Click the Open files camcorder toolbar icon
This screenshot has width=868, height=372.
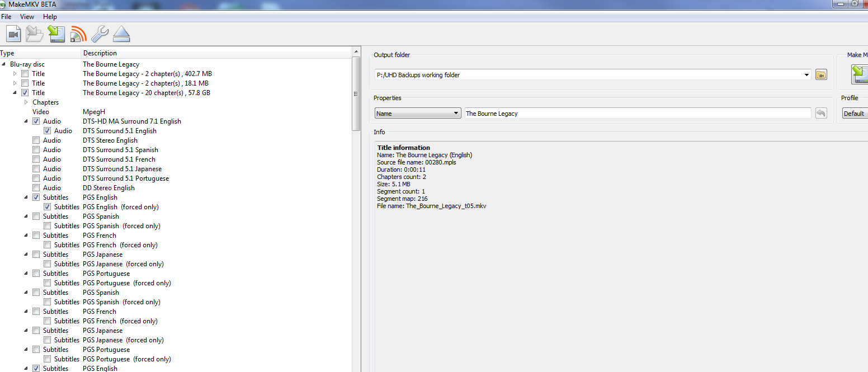(14, 34)
